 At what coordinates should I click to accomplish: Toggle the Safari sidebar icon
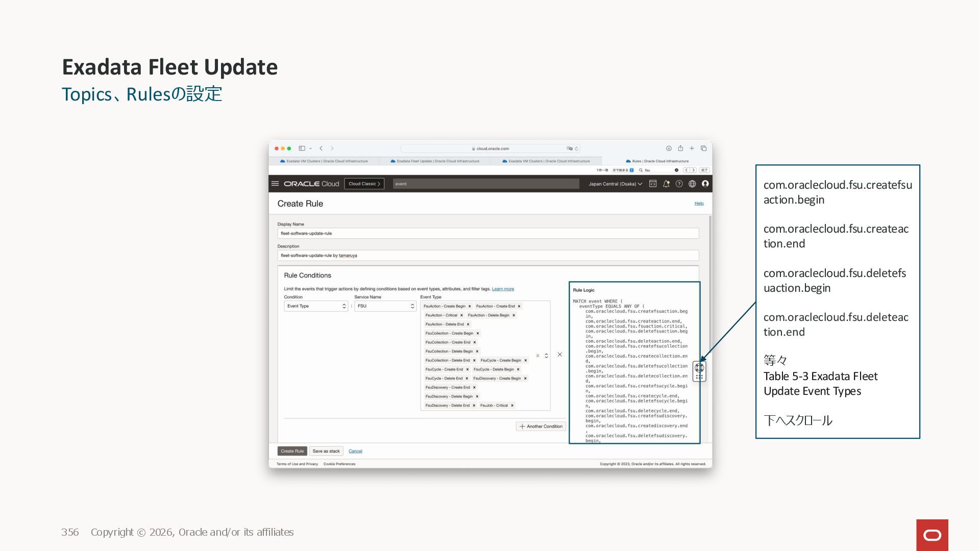302,148
